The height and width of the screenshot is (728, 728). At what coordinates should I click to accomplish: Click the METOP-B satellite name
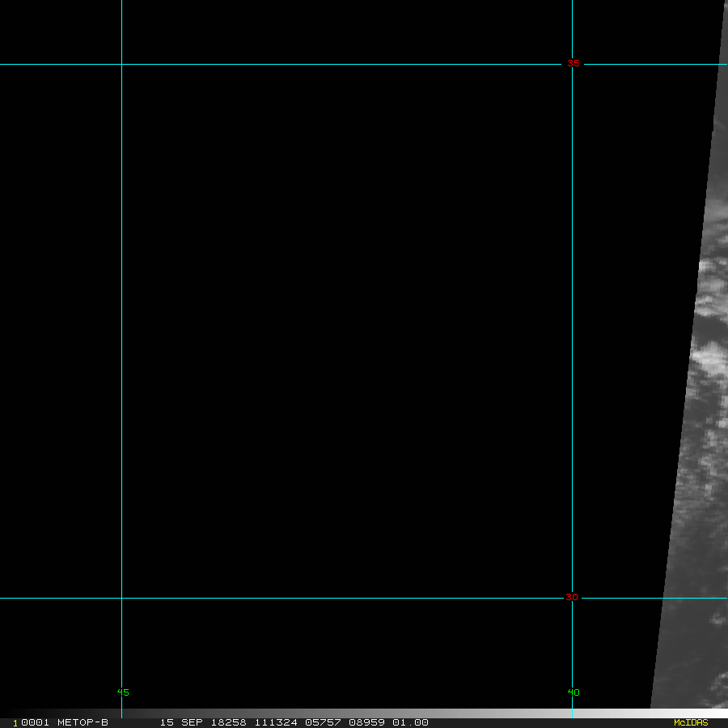[x=83, y=722]
